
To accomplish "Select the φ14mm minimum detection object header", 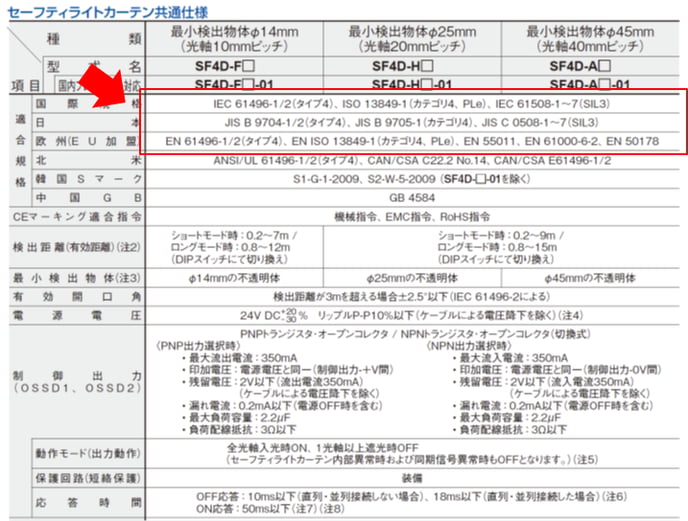I will point(233,39).
